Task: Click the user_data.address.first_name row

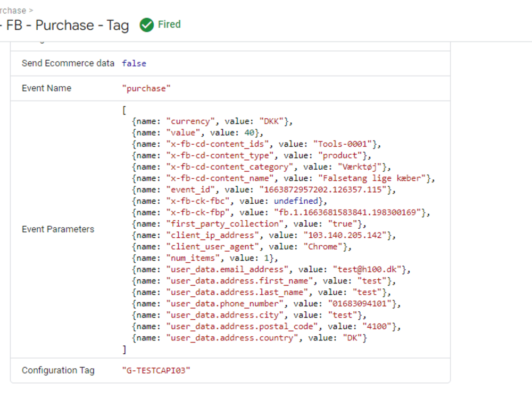Action: click(264, 281)
